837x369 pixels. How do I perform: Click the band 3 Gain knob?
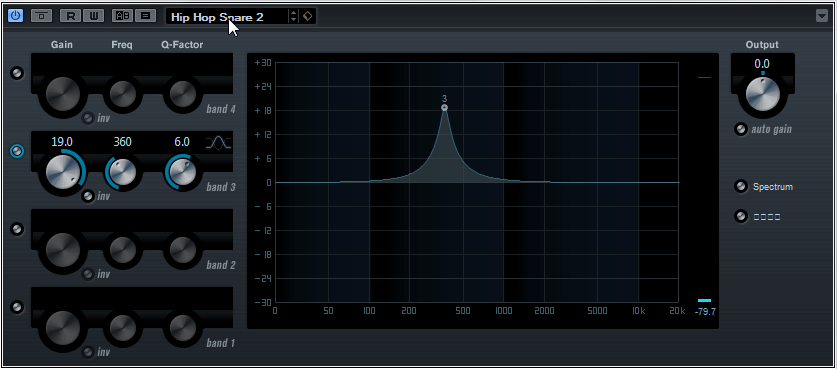point(61,172)
